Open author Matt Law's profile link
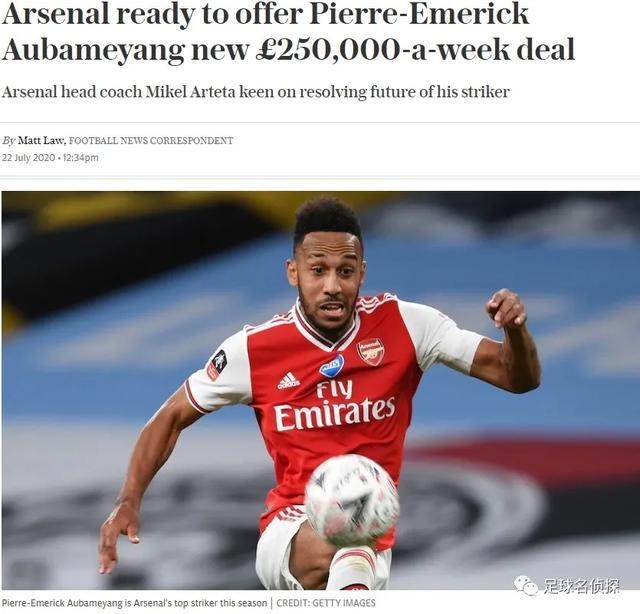The image size is (640, 614). 42,140
